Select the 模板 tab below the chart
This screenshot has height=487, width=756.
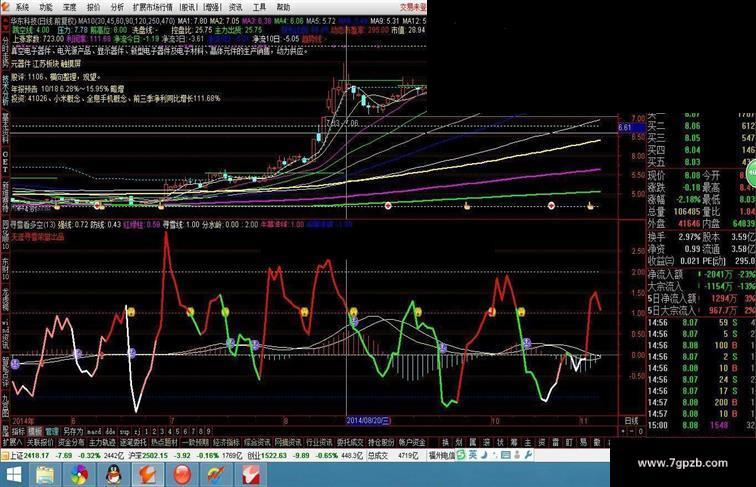click(x=35, y=431)
